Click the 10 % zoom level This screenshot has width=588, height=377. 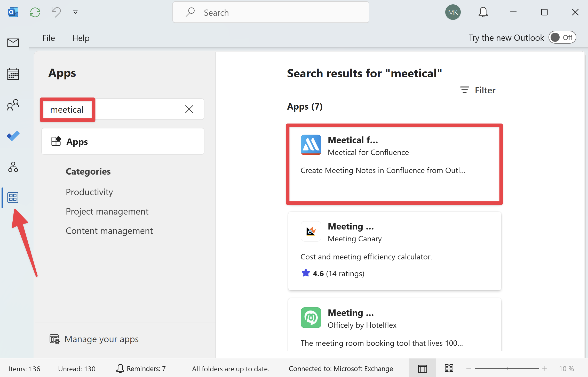click(566, 369)
